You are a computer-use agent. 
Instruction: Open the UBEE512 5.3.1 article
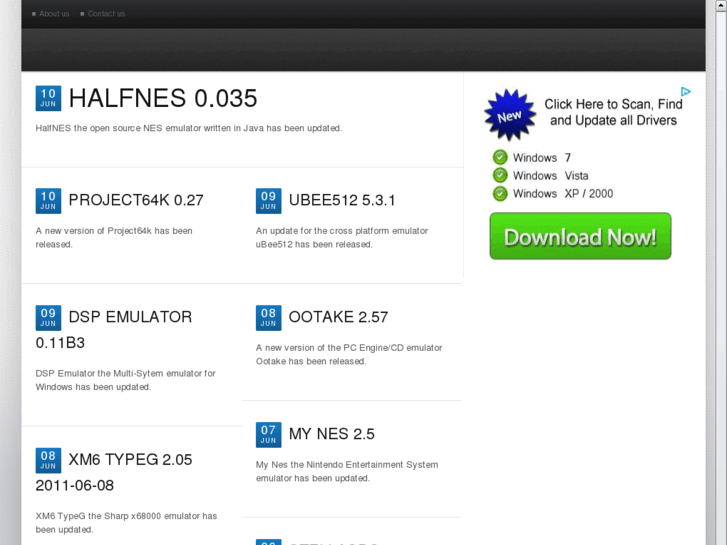point(342,200)
